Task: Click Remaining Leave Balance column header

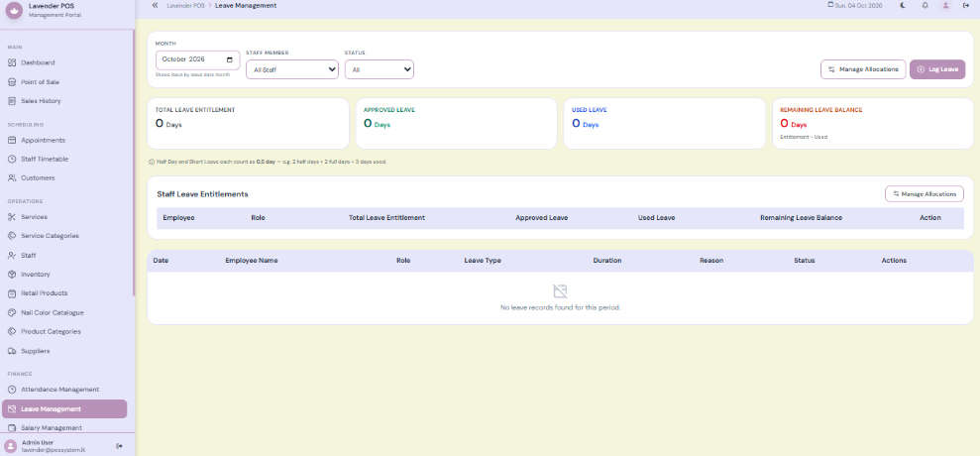Action: pyautogui.click(x=802, y=218)
